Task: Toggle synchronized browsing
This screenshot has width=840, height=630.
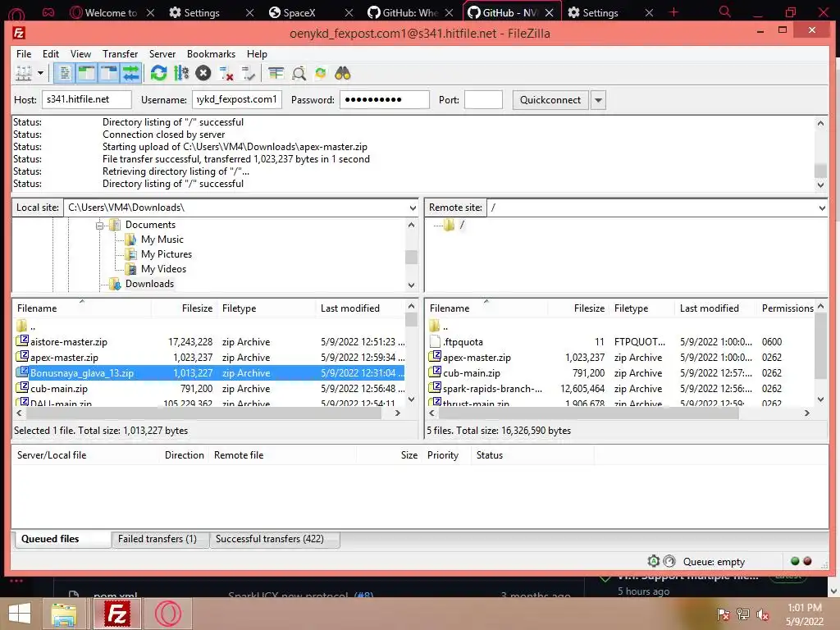Action: click(321, 73)
